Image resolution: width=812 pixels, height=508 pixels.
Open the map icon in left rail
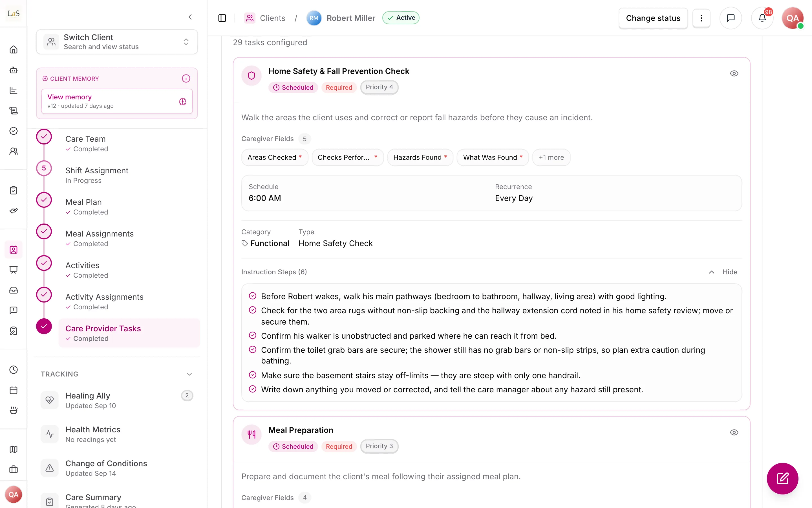(14, 449)
